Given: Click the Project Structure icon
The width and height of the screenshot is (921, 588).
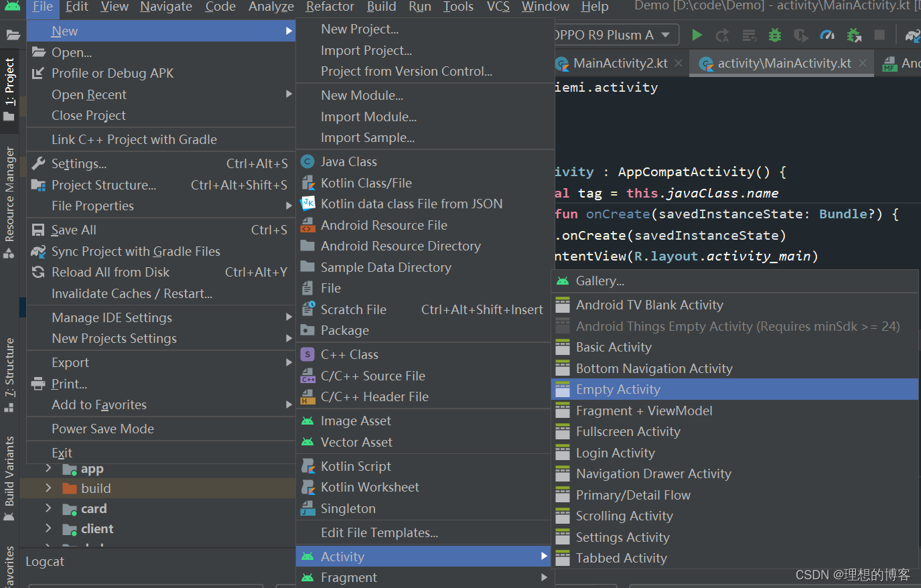Looking at the screenshot, I should [38, 185].
